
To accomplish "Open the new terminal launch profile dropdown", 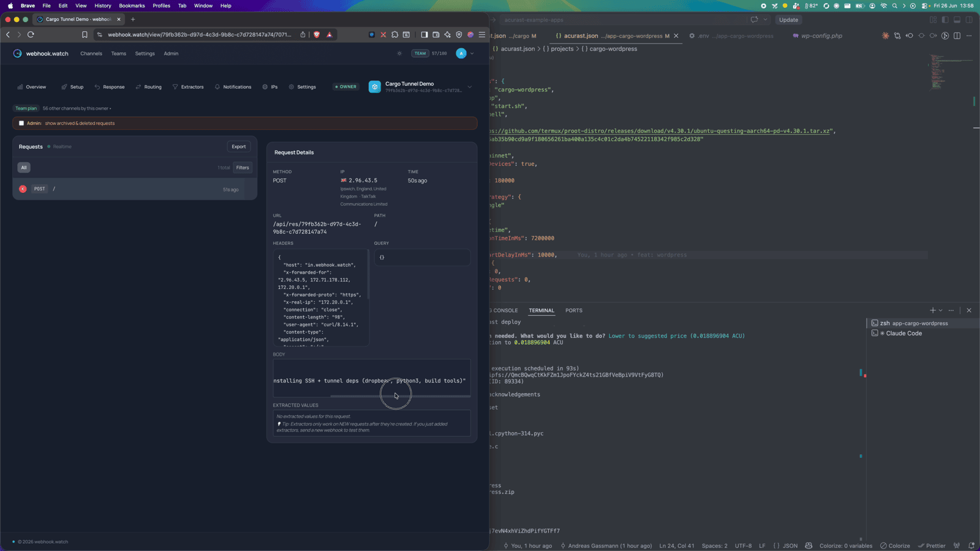I will [x=941, y=310].
